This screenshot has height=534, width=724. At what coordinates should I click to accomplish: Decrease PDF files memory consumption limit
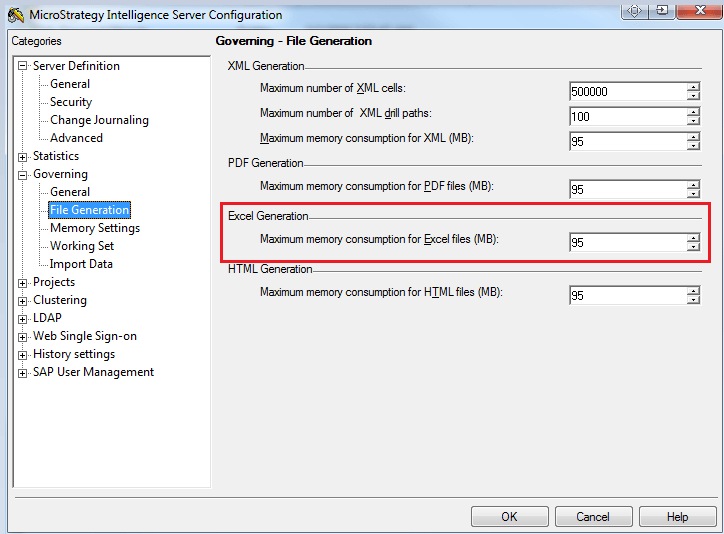694,193
